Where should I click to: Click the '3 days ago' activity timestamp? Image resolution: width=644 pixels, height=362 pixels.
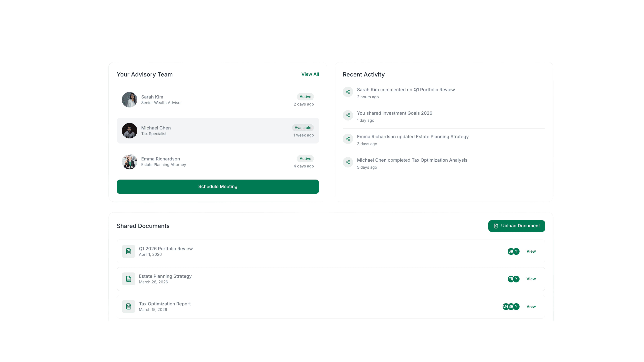(367, 144)
